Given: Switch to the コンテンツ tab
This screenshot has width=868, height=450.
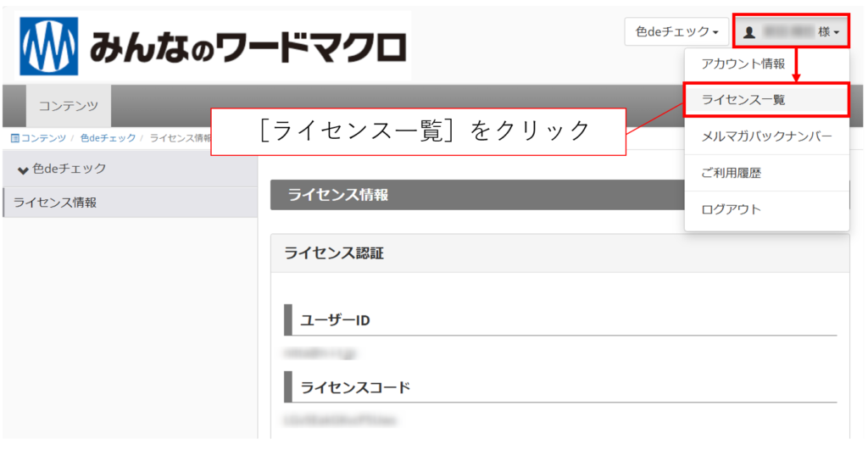Looking at the screenshot, I should [x=68, y=106].
